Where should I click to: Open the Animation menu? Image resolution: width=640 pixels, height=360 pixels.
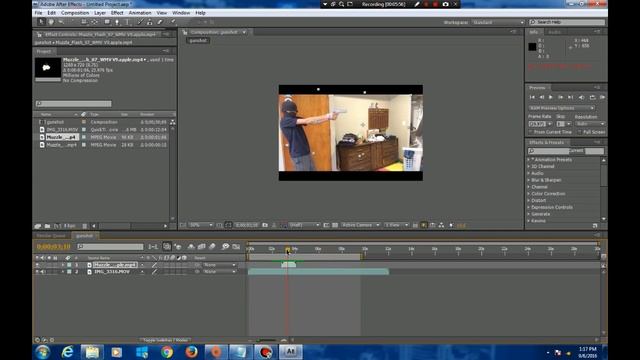pos(140,13)
